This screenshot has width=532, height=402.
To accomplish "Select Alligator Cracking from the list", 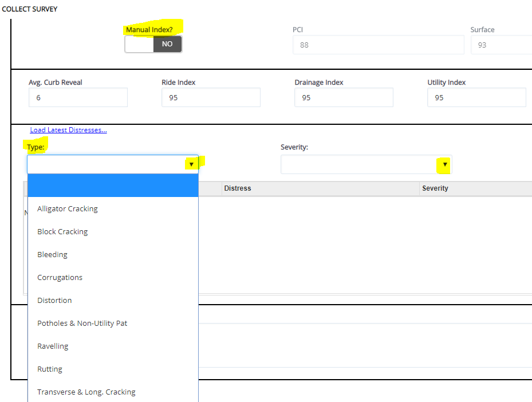I will 68,208.
